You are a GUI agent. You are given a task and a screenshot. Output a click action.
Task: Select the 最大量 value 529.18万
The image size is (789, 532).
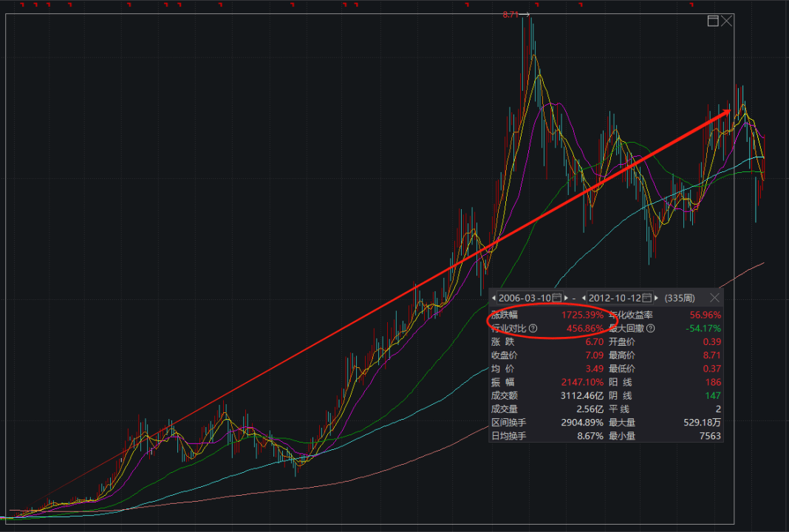[x=703, y=423]
